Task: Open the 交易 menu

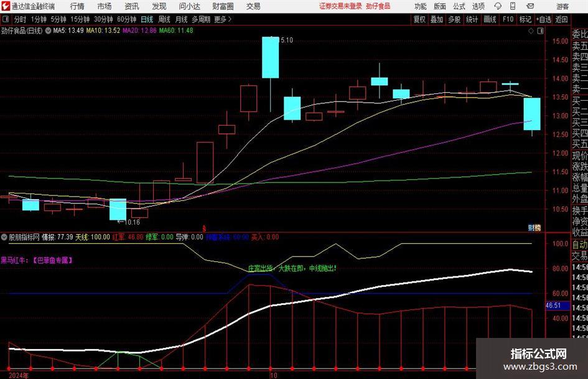Action: [x=253, y=6]
